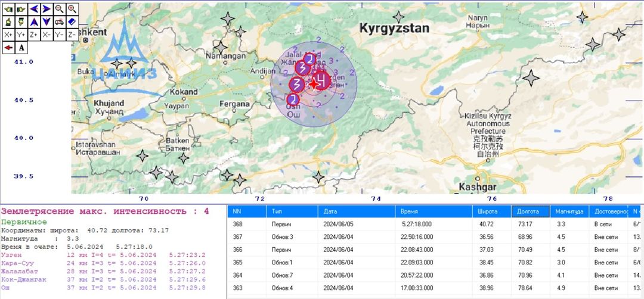The width and height of the screenshot is (644, 299).
Task: Select event row 363 with magnitude 4.9
Action: (435, 288)
